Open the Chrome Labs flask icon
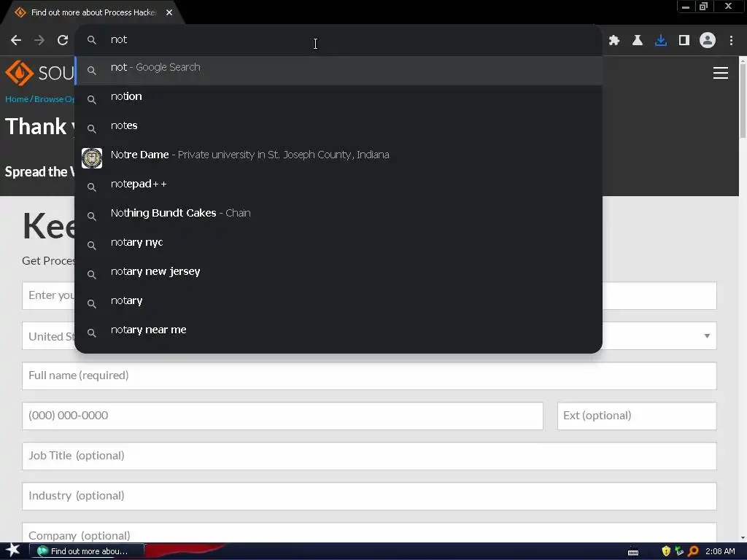Screen dimensions: 747x560 [638, 41]
